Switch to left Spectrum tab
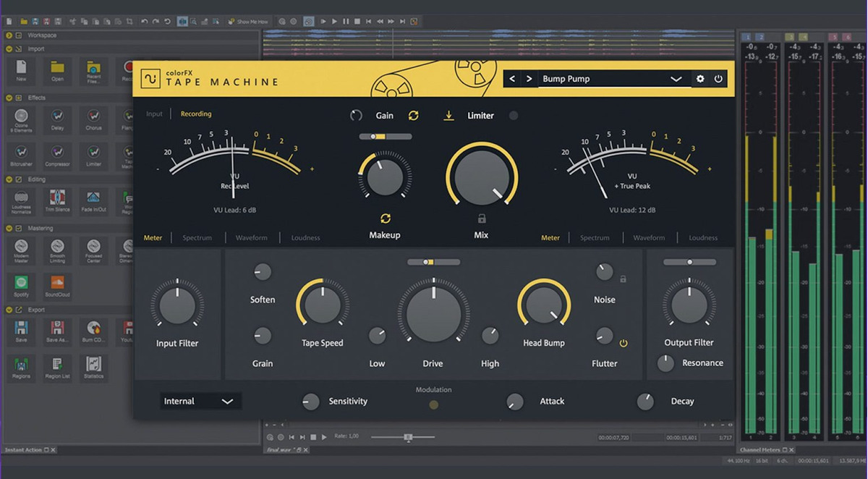Viewport: 868px width, 479px height. click(x=197, y=238)
